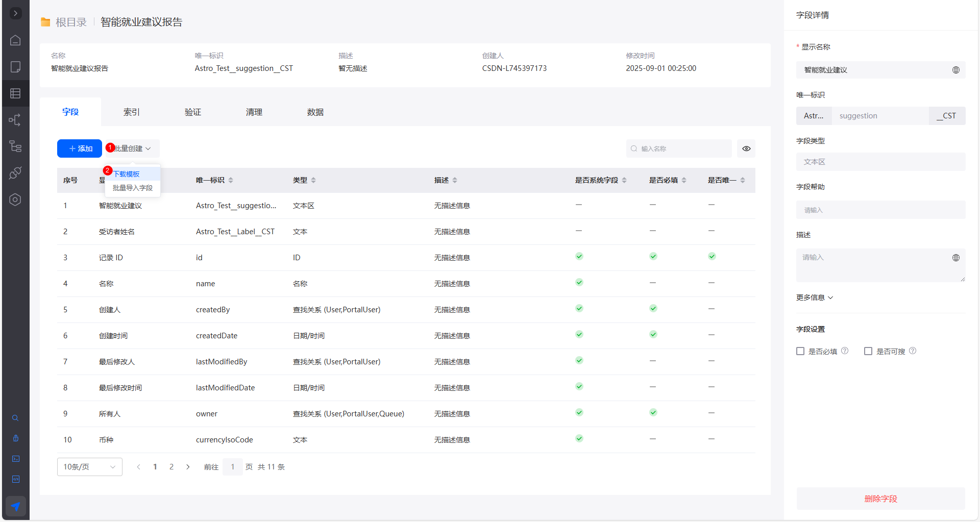
Task: Click cell createdBy
Action: [213, 310]
